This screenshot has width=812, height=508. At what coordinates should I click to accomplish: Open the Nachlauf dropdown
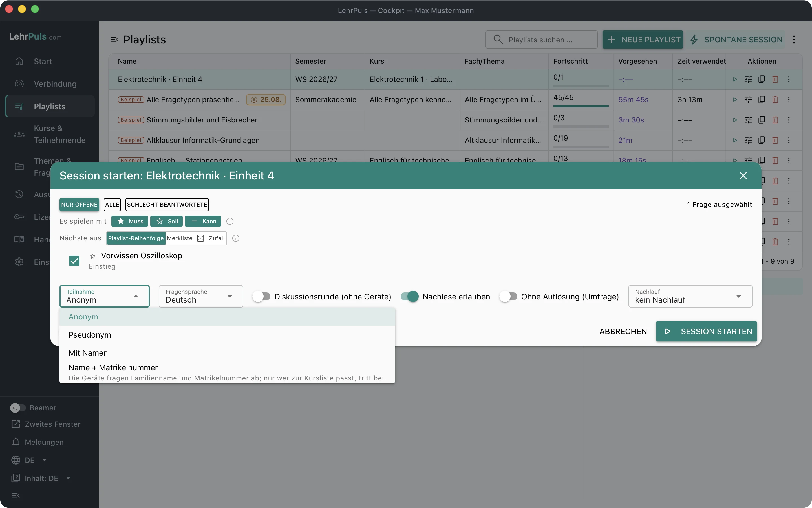pyautogui.click(x=690, y=296)
